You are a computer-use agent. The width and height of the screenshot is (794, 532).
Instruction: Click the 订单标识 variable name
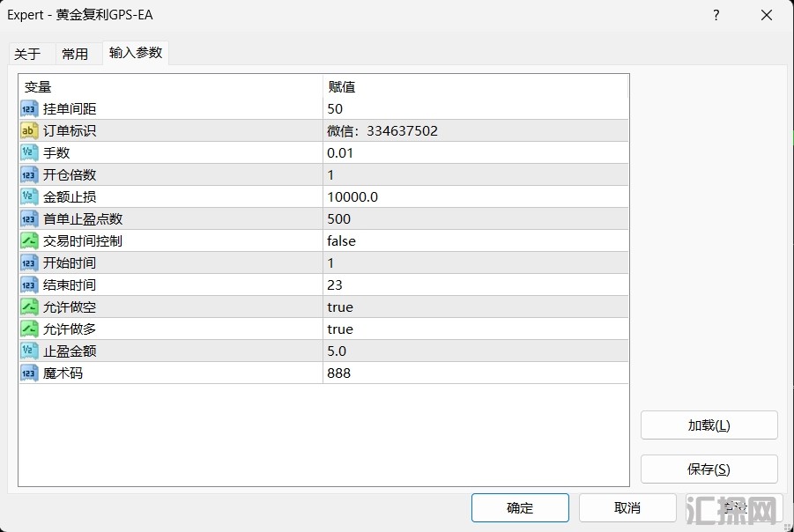pos(70,130)
